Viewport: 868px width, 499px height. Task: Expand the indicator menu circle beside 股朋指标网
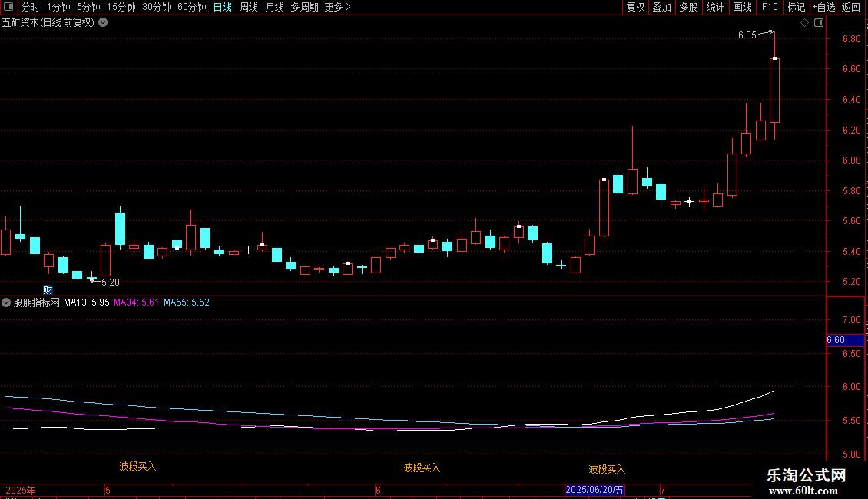click(6, 302)
